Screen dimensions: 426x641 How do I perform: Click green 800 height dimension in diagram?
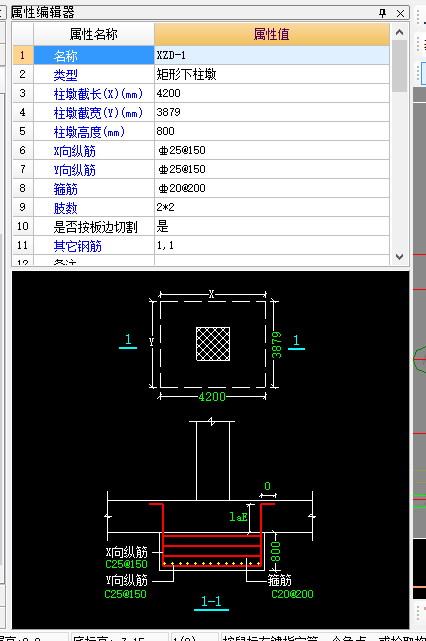coord(276,552)
